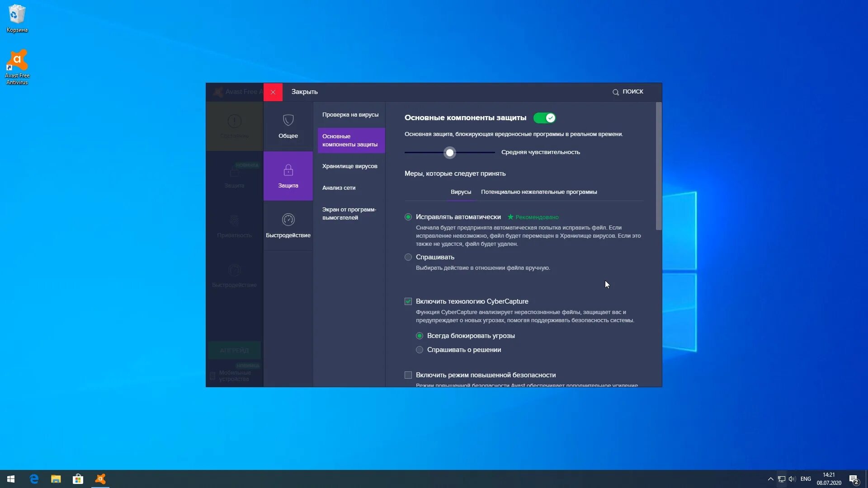Toggle the Основные компоненты защиты switch
This screenshot has height=488, width=868.
[x=544, y=118]
